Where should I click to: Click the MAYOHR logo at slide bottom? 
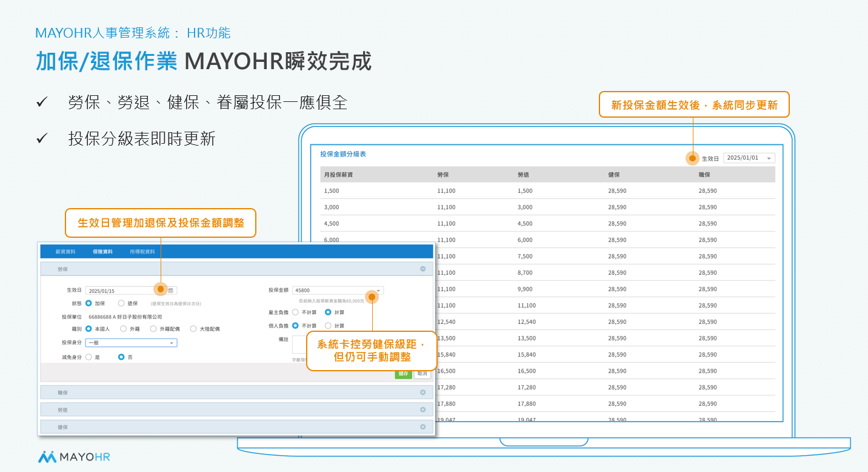[74, 457]
